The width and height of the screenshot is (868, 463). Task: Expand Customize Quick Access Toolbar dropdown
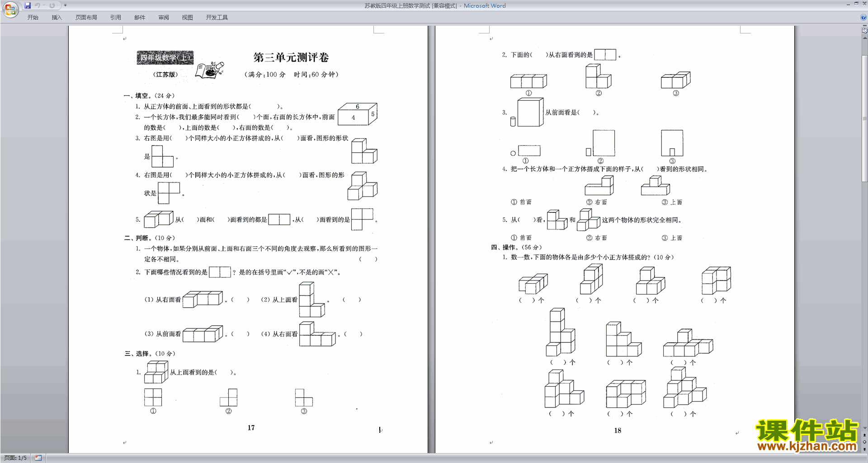pos(65,5)
